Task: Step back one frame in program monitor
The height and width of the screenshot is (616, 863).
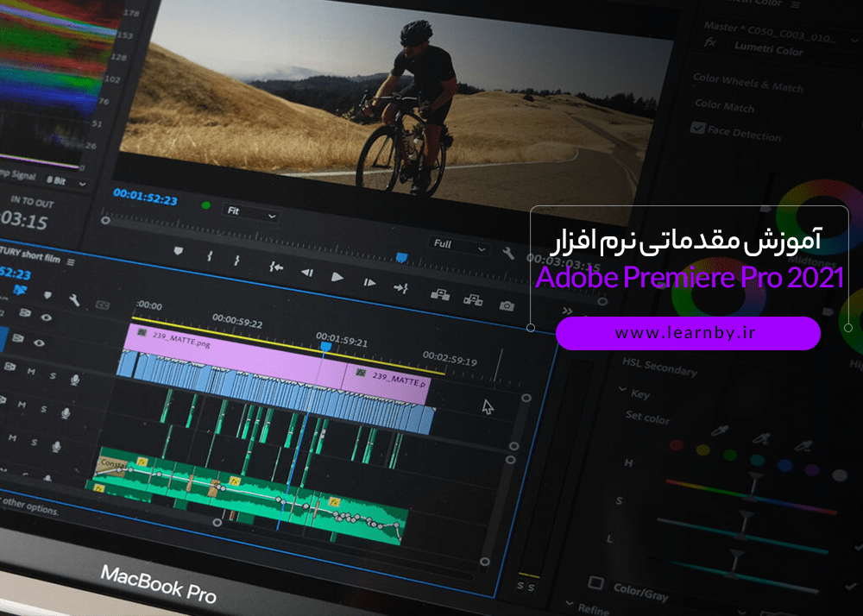Action: [307, 273]
